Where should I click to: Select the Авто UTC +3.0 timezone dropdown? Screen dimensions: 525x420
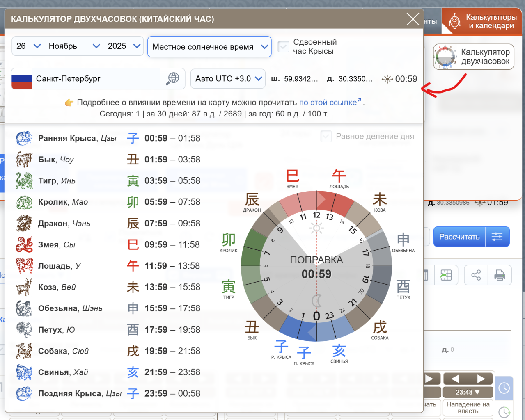tap(228, 79)
